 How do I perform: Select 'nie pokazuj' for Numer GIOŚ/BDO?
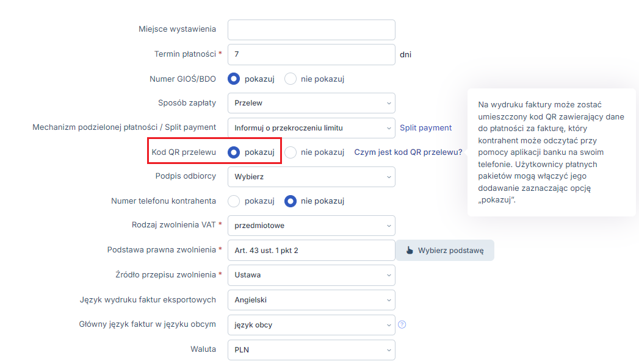290,79
